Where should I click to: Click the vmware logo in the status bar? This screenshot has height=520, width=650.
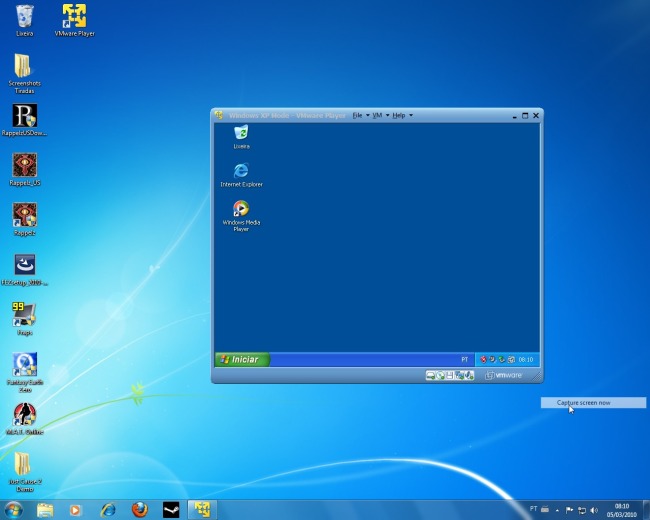pyautogui.click(x=504, y=375)
